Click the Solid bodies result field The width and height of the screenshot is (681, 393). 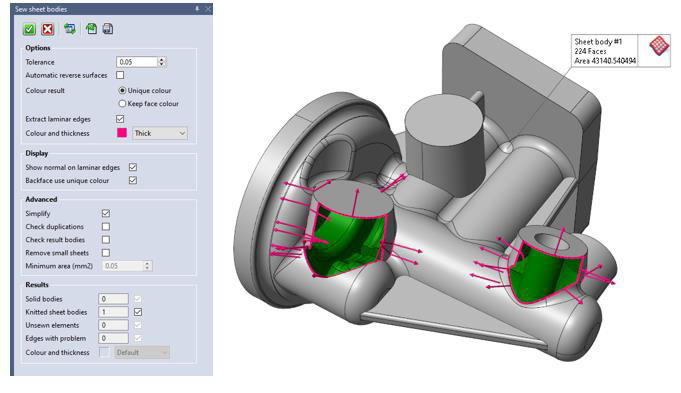click(113, 299)
